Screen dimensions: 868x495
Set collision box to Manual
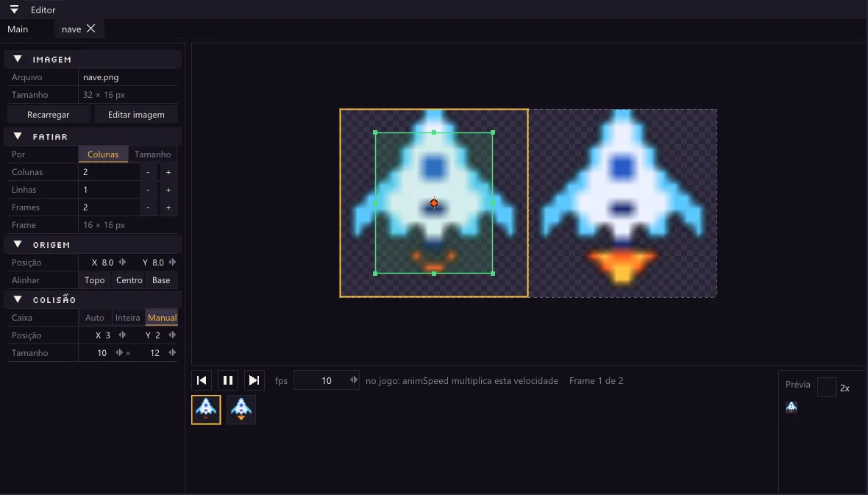[x=162, y=317]
